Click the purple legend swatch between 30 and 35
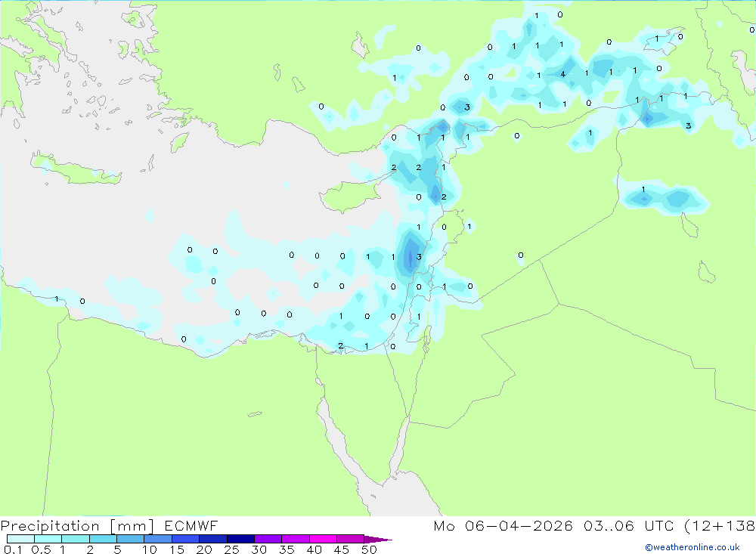 pos(268,539)
